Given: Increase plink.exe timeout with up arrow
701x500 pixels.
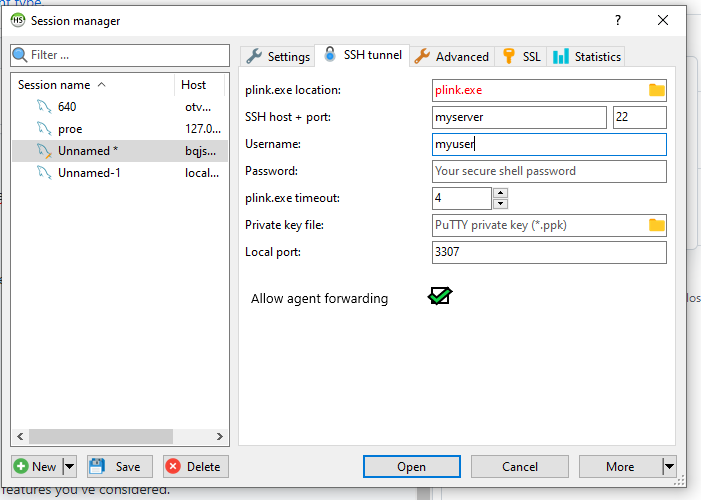Looking at the screenshot, I should [500, 193].
